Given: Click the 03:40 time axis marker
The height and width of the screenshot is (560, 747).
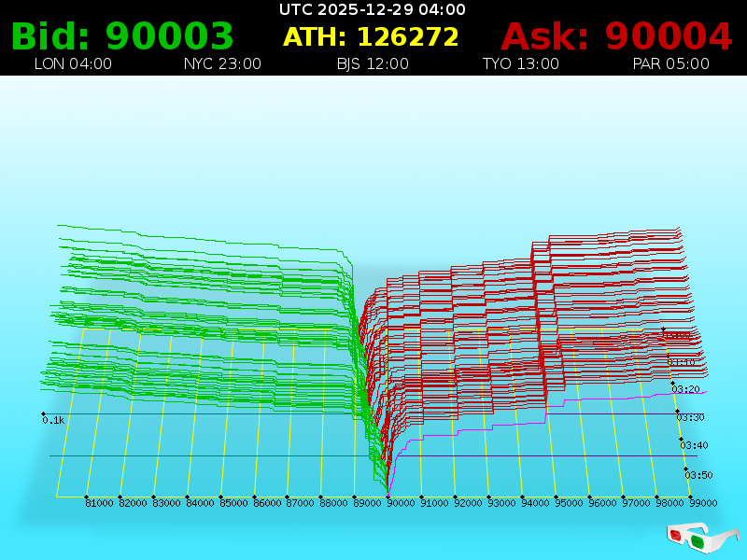Looking at the screenshot, I should (x=695, y=445).
